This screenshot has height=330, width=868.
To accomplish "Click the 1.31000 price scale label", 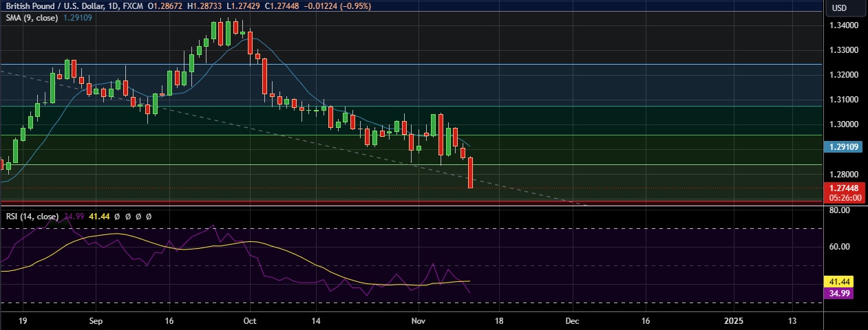I will (x=844, y=100).
